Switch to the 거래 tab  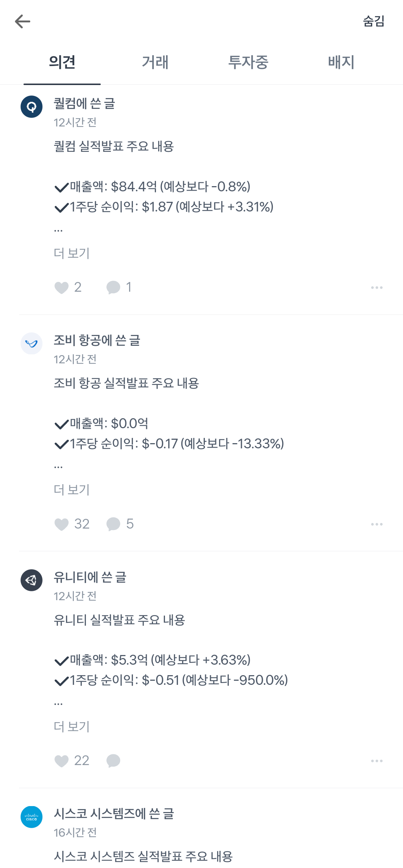coord(155,62)
